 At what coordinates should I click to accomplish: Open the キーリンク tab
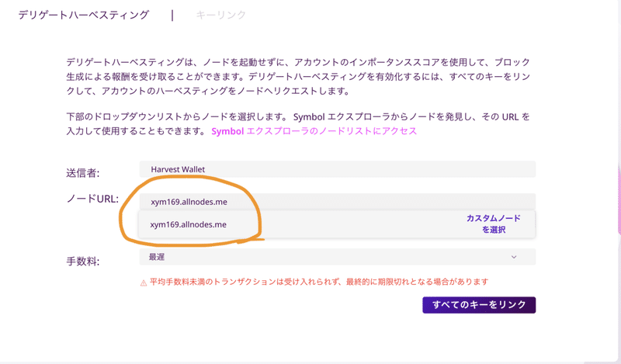coord(221,15)
